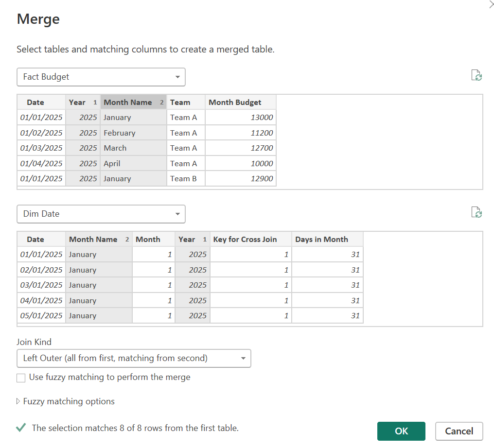This screenshot has width=494, height=448.
Task: Click the 01/02/2025 date cell
Action: [x=41, y=133]
